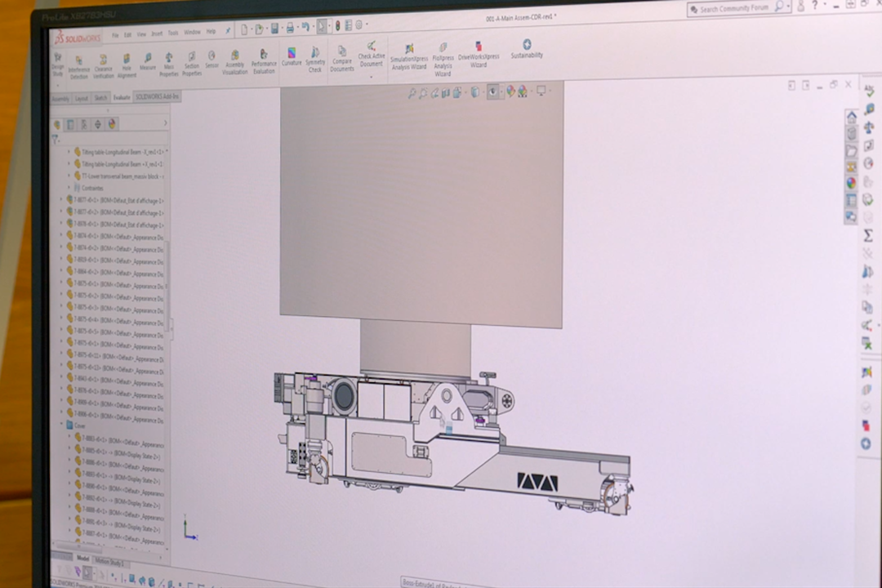Screen dimensions: 882x588
Task: Click the Home icon in the task pane
Action: coord(851,117)
